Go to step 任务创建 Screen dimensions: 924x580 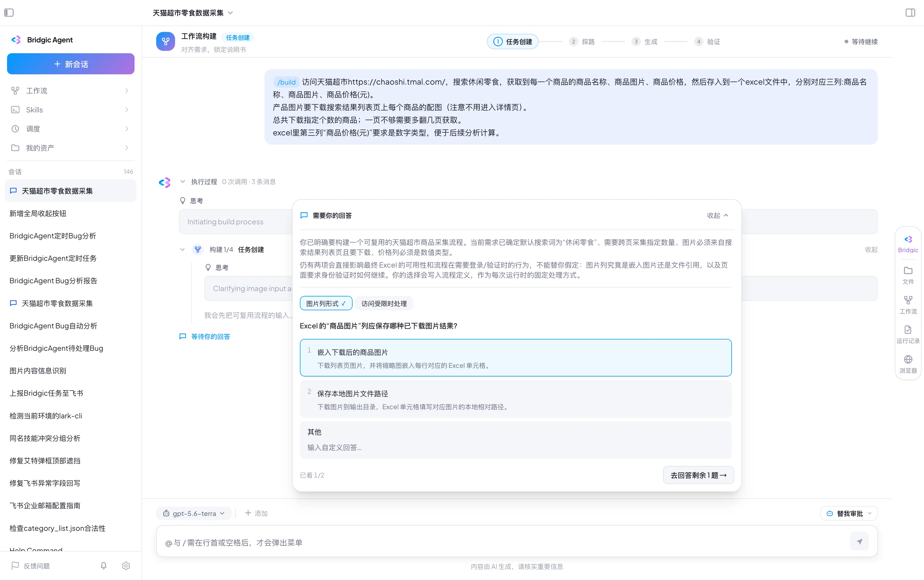pyautogui.click(x=513, y=41)
